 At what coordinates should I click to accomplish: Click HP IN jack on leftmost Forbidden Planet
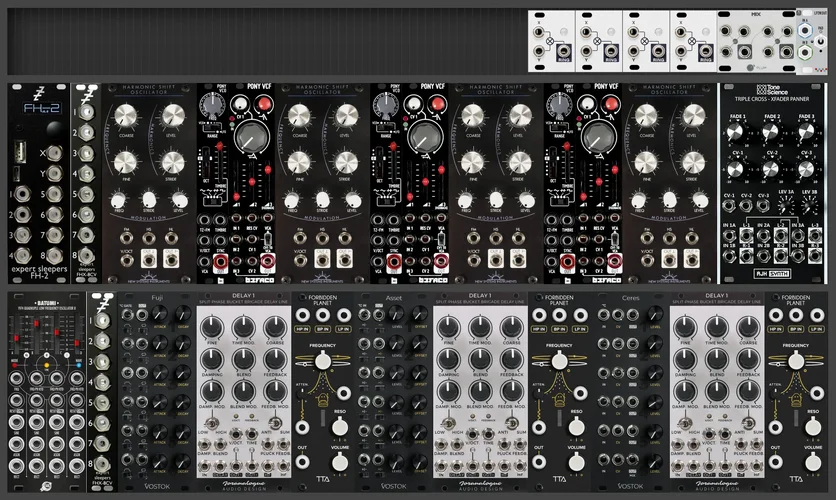[x=302, y=315]
